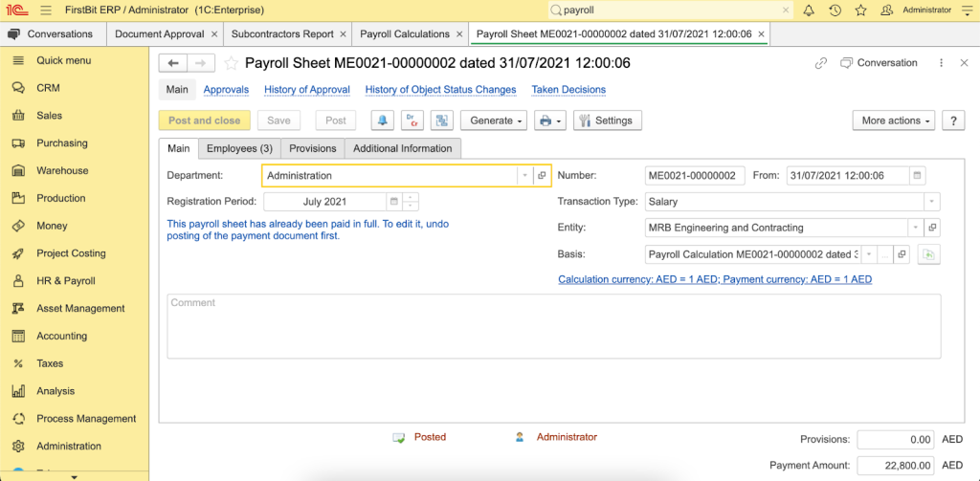Viewport: 980px width, 481px height.
Task: Switch to the Employees (3) tab
Action: coord(239,148)
